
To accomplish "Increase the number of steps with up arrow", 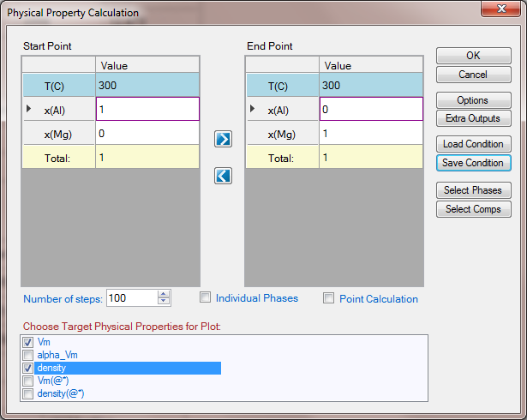I will 164,294.
